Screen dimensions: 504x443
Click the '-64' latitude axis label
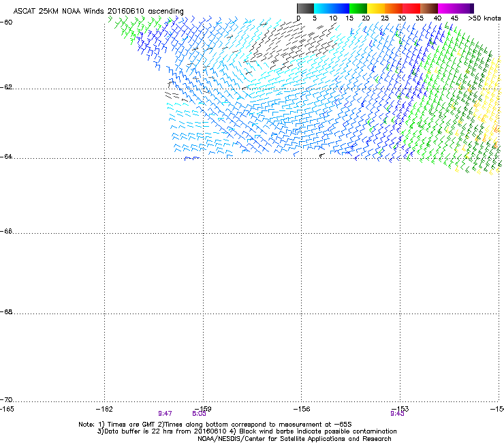[6, 157]
